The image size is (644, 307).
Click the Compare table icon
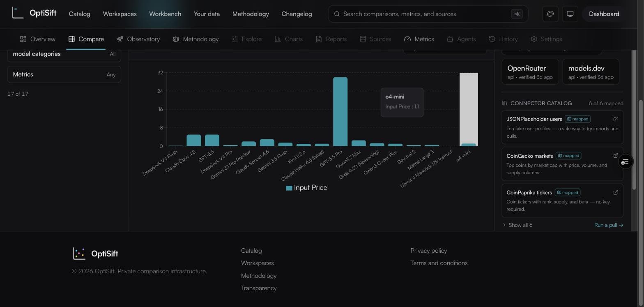pos(71,39)
